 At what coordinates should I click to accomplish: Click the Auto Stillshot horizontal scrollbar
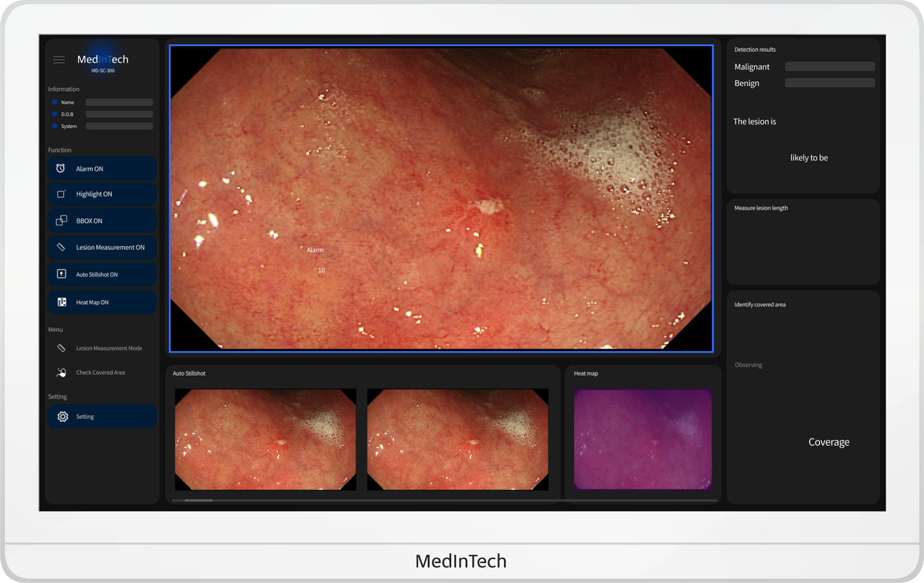point(199,500)
